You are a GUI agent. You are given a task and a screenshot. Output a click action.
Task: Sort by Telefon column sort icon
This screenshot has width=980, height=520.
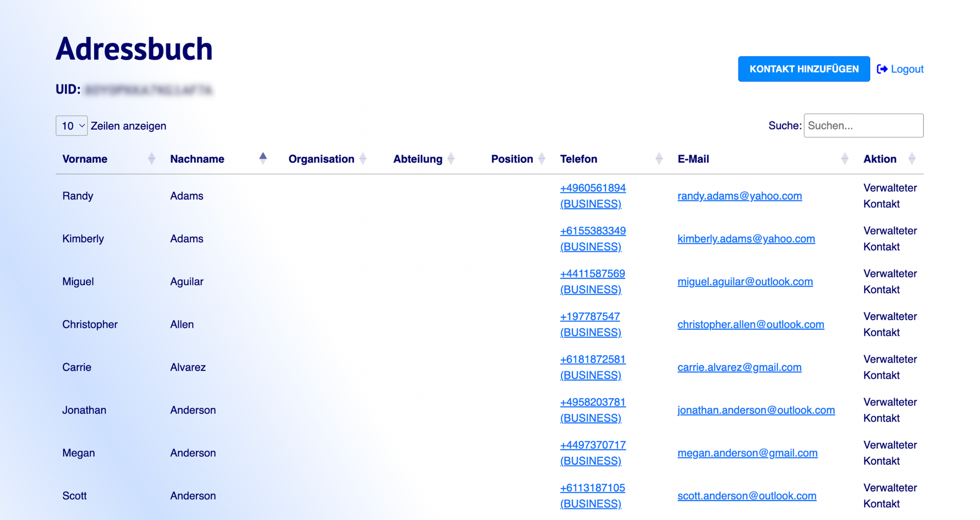click(659, 159)
